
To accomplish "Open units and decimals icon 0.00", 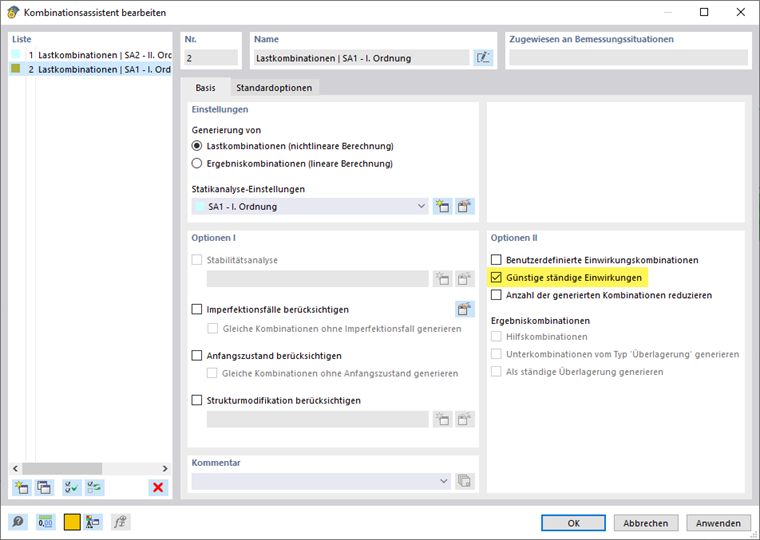I will click(46, 522).
